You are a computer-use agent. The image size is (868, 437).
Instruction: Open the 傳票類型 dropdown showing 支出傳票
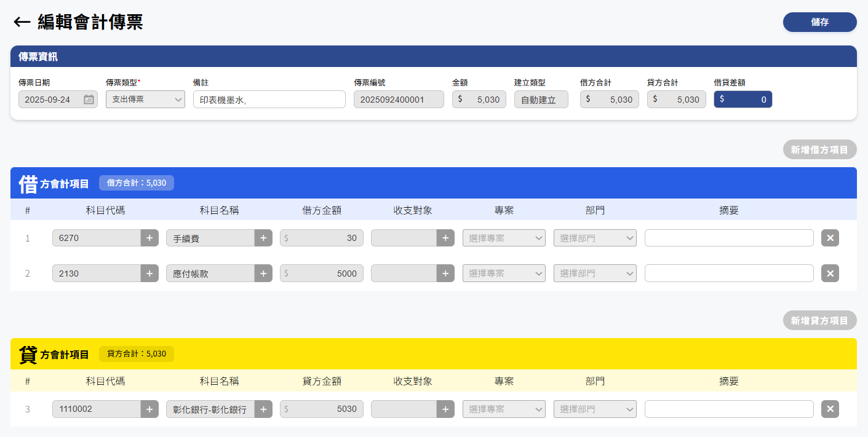pos(145,99)
